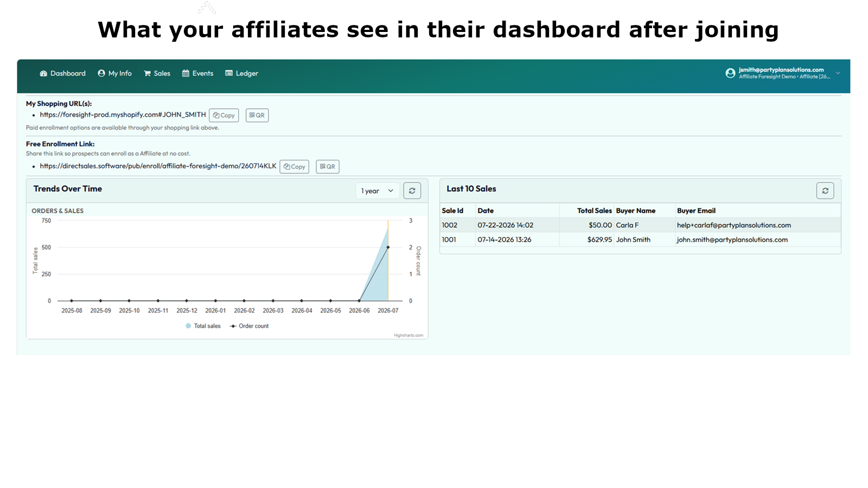This screenshot has width=868, height=488.
Task: Open the Dashboard nav item
Action: [62, 74]
